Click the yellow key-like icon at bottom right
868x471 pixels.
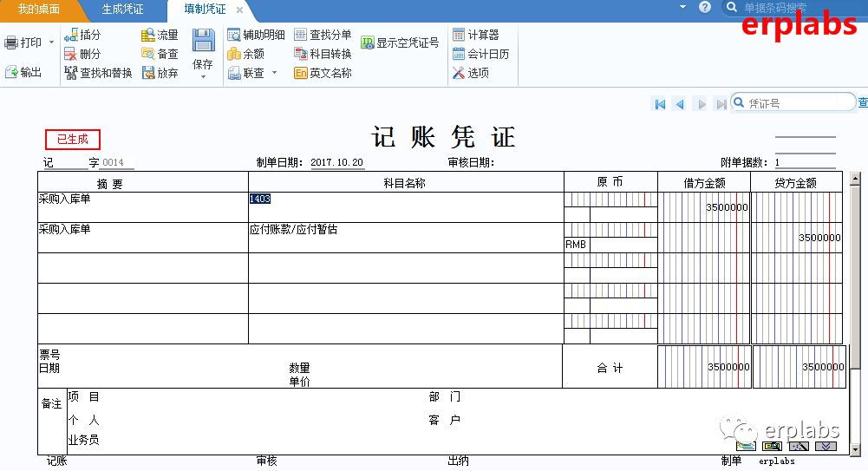pos(772,446)
